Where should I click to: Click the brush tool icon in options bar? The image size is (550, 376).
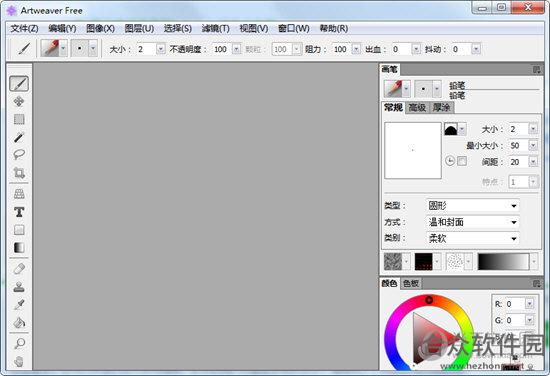[x=24, y=49]
